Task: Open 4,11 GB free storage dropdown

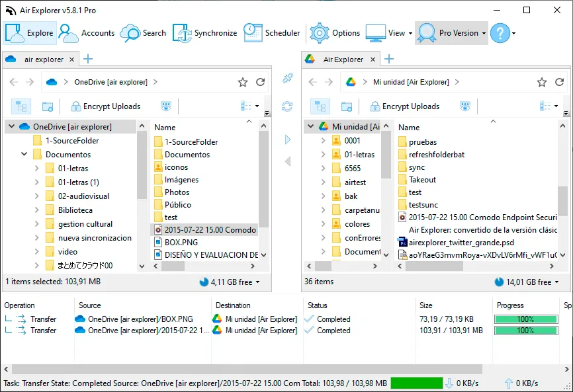Action: tap(230, 282)
